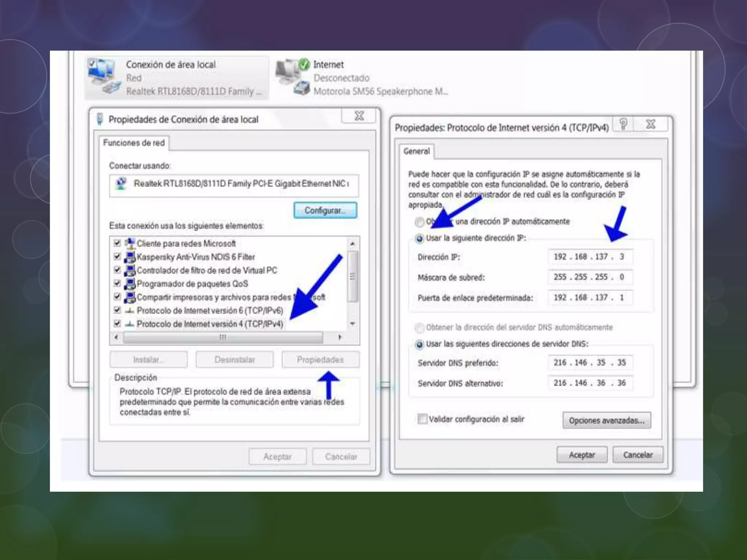Click the help question mark icon in TCP/IPv4 dialog
Image resolution: width=747 pixels, height=560 pixels.
point(623,124)
